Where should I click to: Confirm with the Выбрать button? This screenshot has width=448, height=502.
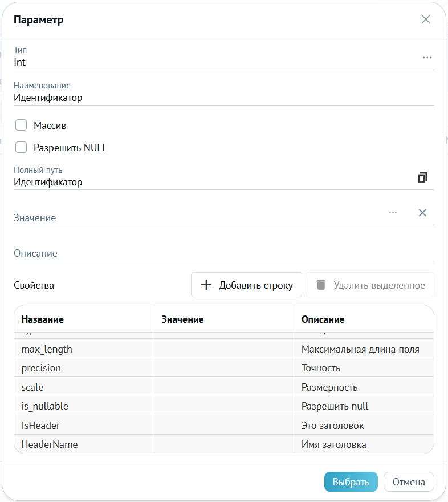351,482
